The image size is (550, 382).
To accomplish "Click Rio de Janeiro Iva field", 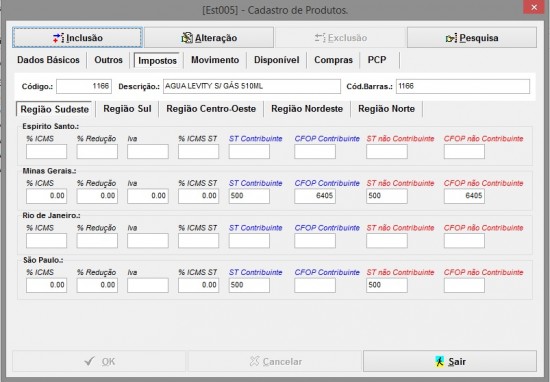I will click(x=148, y=241).
